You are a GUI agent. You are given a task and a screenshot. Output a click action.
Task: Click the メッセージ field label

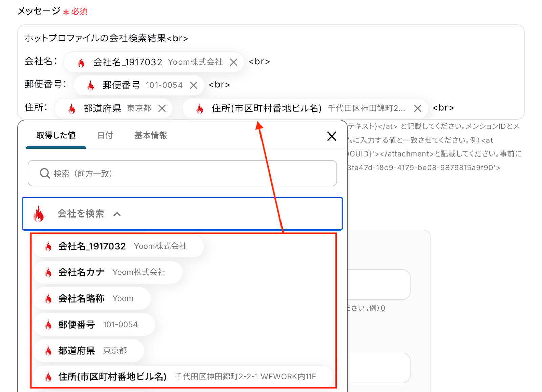tap(39, 11)
